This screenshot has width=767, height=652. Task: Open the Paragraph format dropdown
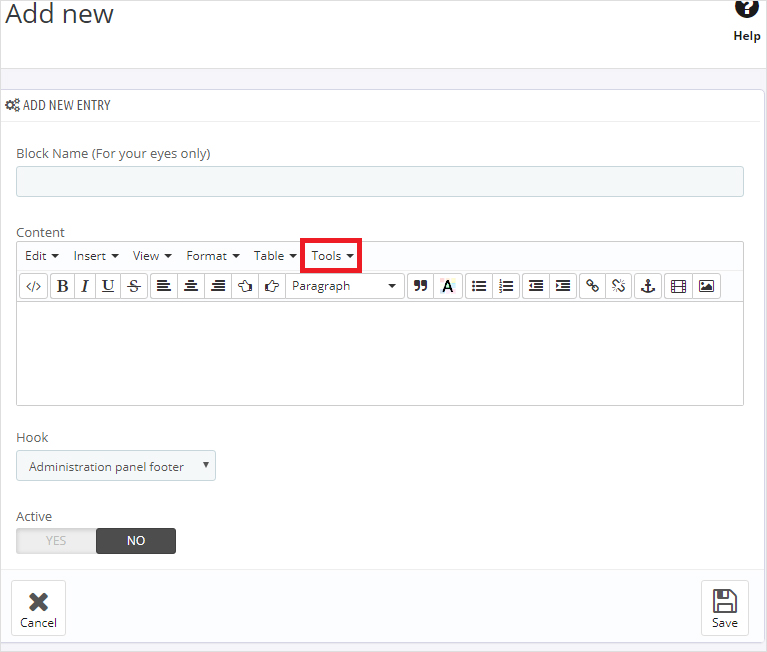click(x=345, y=286)
